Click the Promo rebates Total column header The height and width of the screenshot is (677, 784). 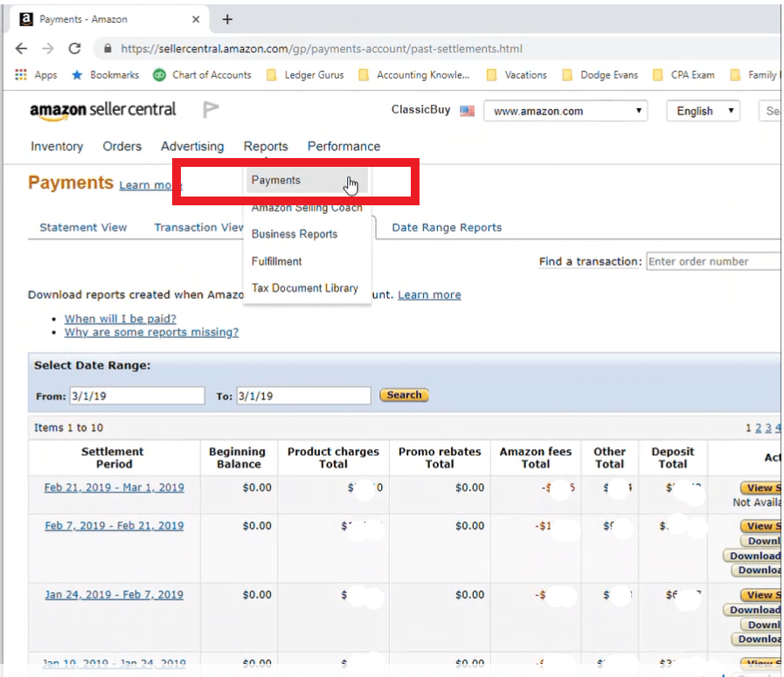coord(440,458)
